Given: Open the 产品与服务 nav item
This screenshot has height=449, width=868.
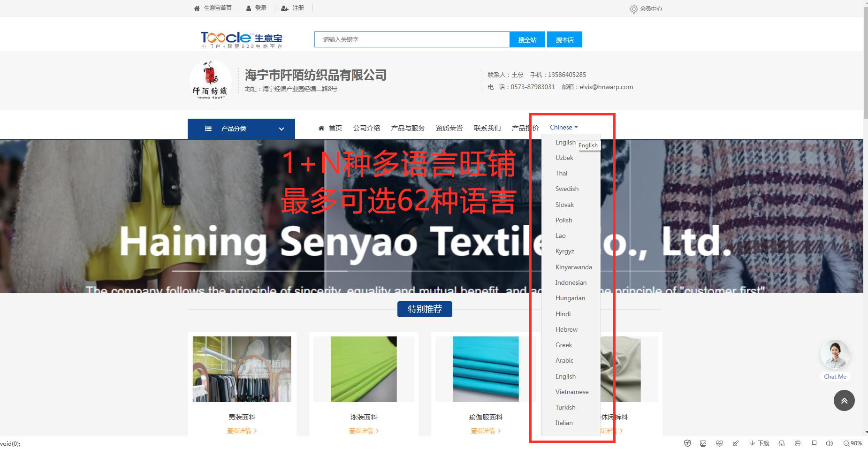Looking at the screenshot, I should tap(408, 128).
